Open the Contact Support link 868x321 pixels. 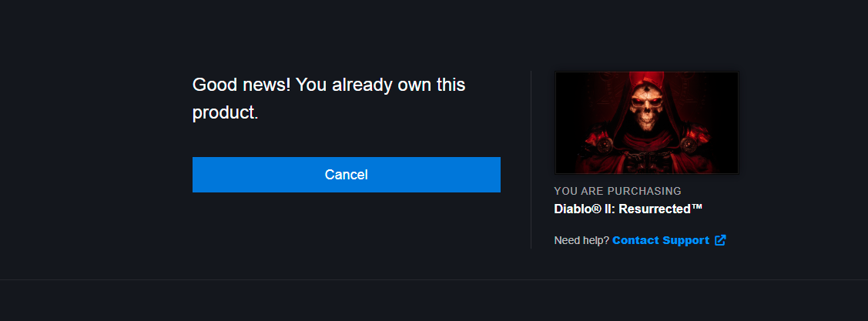pyautogui.click(x=660, y=240)
